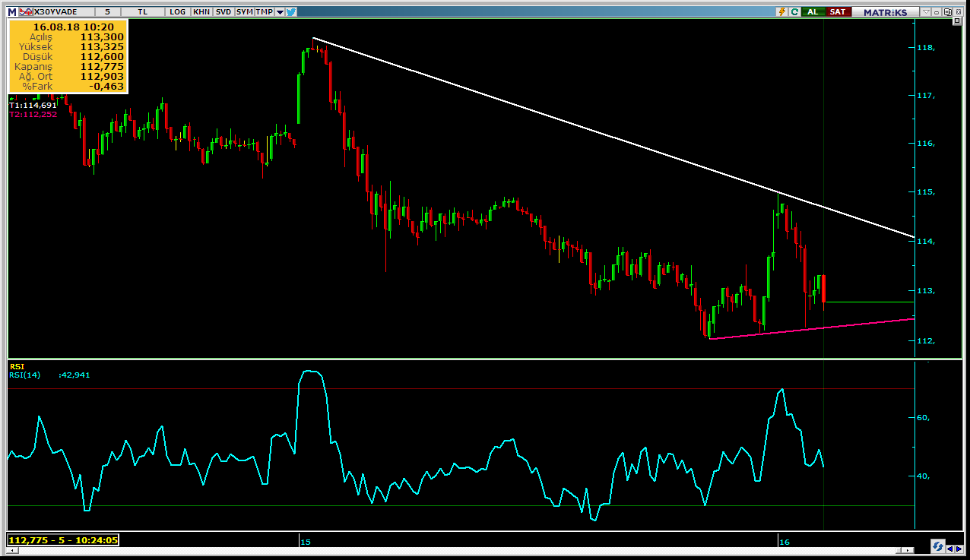Expand the toolbar dropdown arrow
This screenshot has height=560, width=970.
280,12
